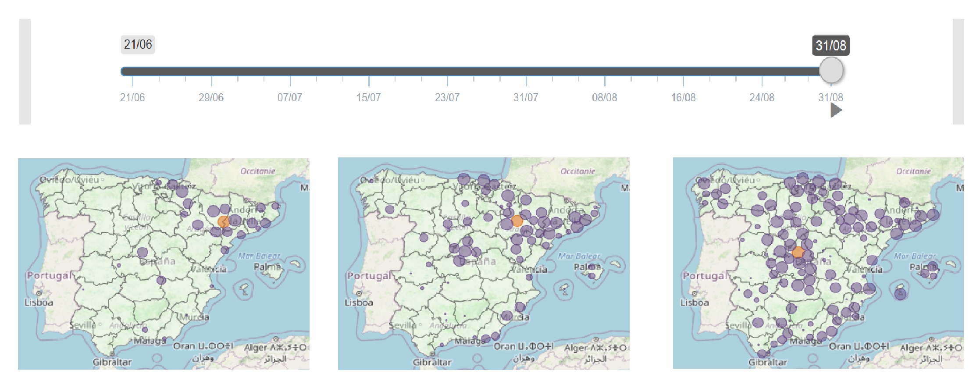Click the orange marker in left map
This screenshot has height=388, width=980.
click(224, 221)
